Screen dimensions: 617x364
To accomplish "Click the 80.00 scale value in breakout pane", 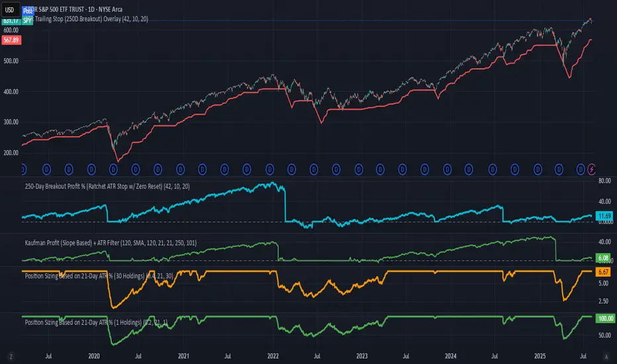I will tap(604, 181).
